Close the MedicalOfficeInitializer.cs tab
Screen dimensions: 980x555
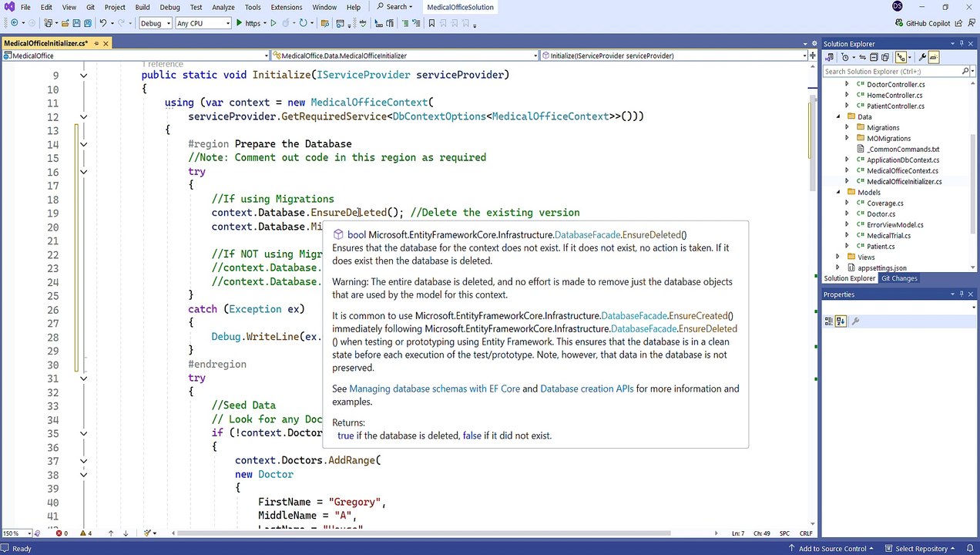coord(106,43)
